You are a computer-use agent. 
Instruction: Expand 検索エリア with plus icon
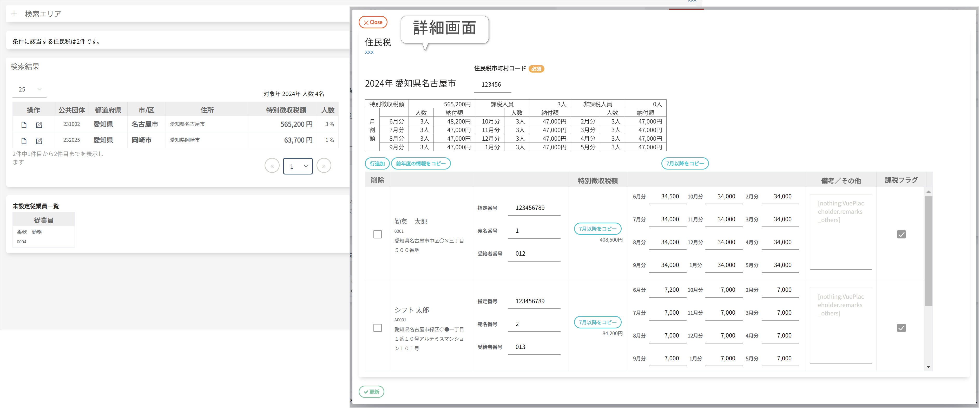[14, 14]
